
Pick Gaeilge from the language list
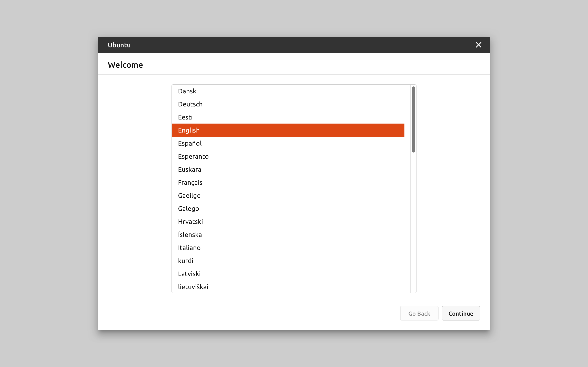189,196
